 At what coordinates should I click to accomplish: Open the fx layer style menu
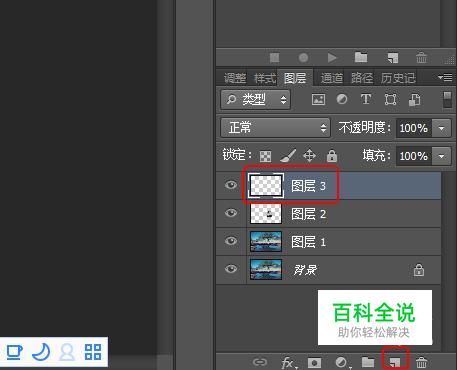[289, 362]
